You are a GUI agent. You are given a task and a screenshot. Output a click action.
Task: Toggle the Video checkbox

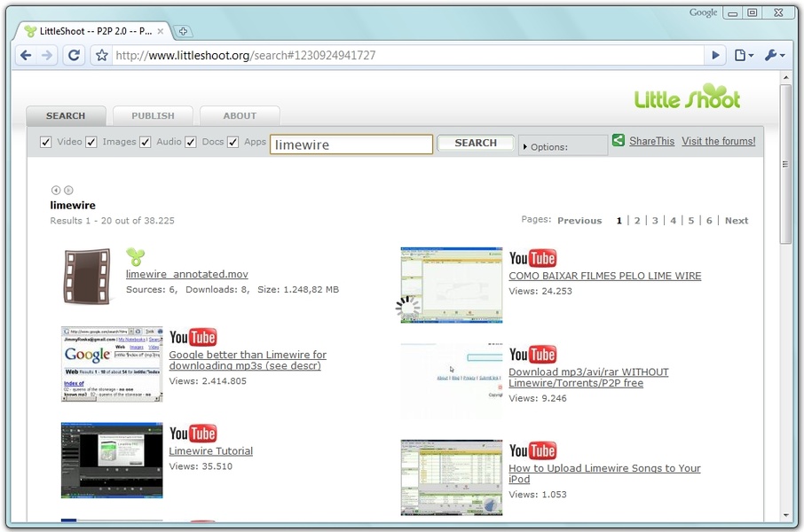[45, 142]
